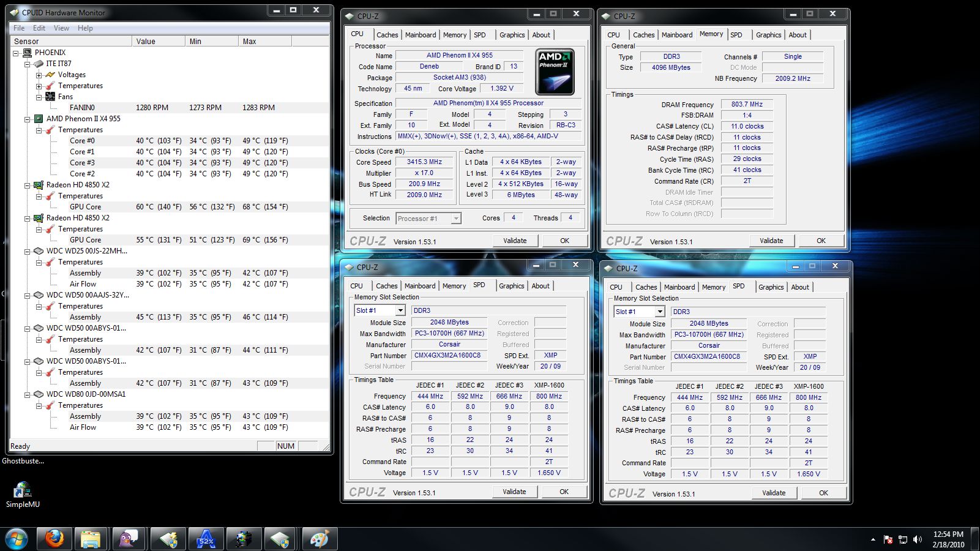The image size is (980, 551).
Task: Click the AMD Phenom II X4 955 chip icon
Action: [x=39, y=119]
